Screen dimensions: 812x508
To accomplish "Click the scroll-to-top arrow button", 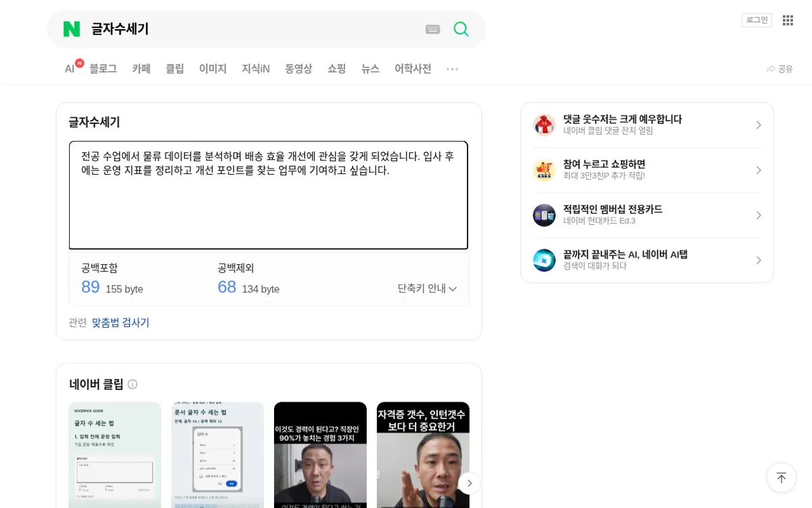I will coord(782,478).
